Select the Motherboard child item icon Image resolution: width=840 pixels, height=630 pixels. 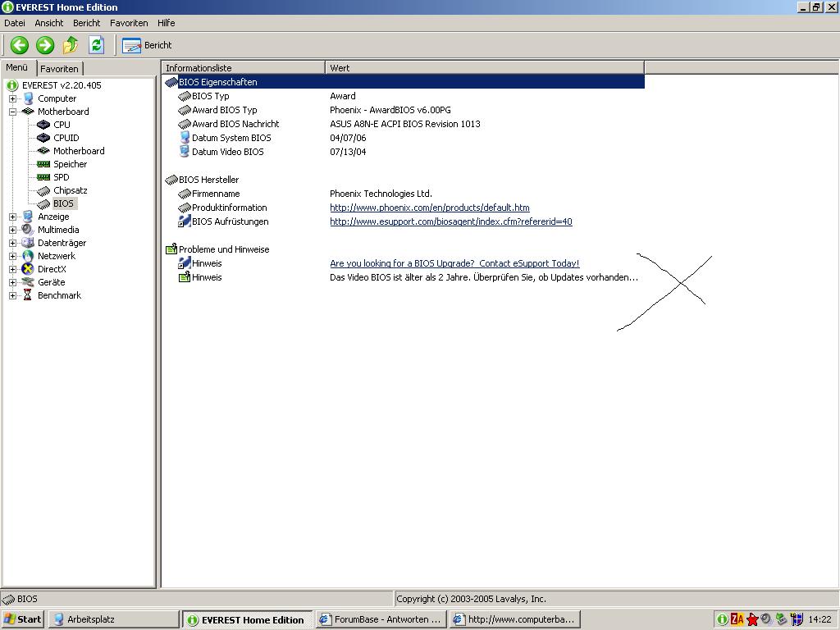tap(43, 151)
